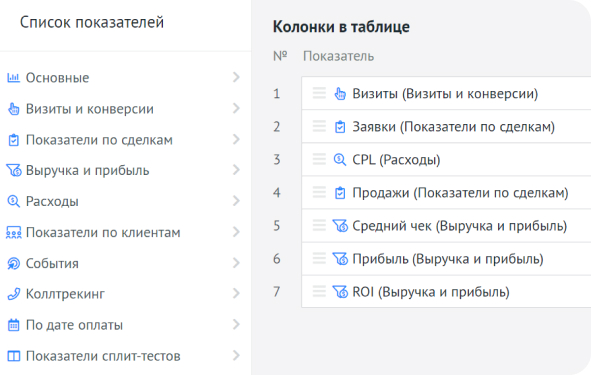
Task: Click the funnel icon in the Средний чек row
Action: 340,226
